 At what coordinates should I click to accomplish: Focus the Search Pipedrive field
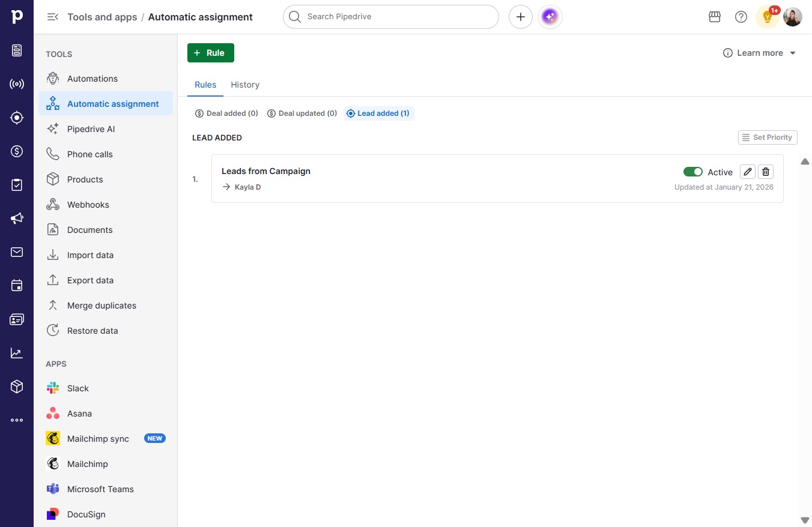(391, 17)
